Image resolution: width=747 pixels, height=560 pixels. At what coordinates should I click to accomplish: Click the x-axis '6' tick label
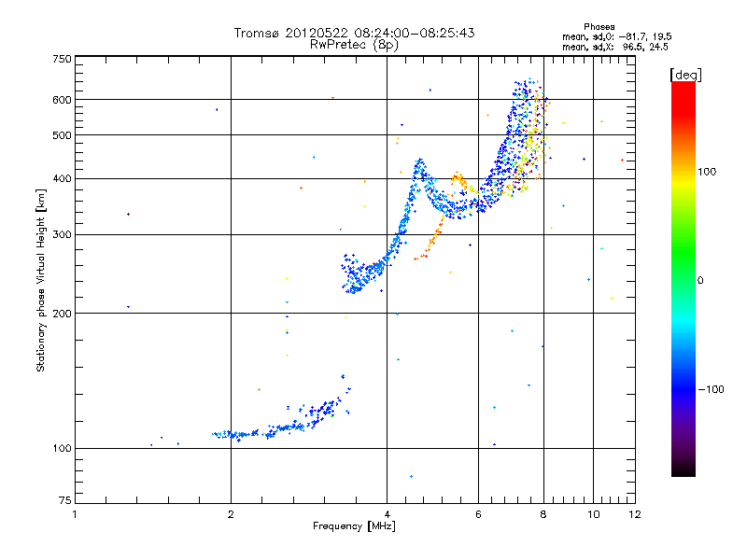click(478, 514)
